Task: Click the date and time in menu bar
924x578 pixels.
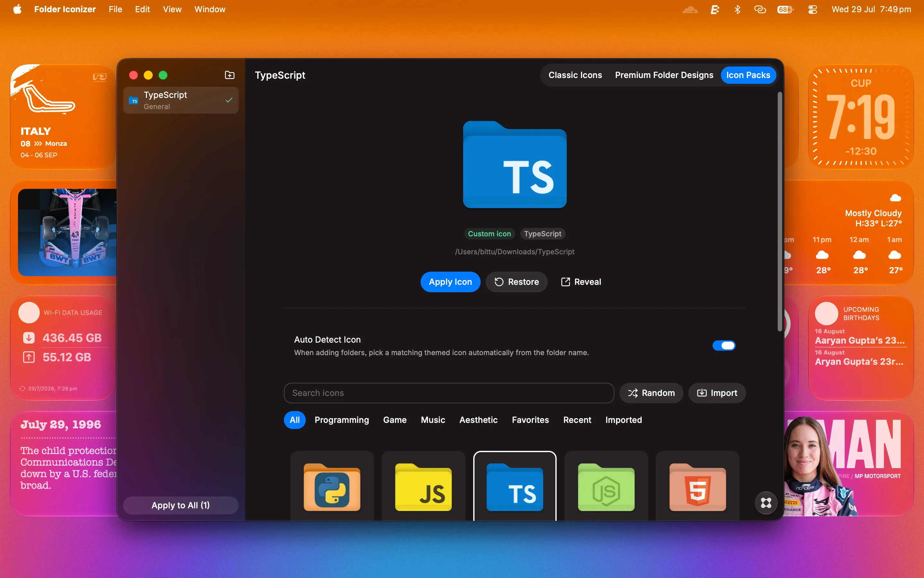Action: point(871,9)
